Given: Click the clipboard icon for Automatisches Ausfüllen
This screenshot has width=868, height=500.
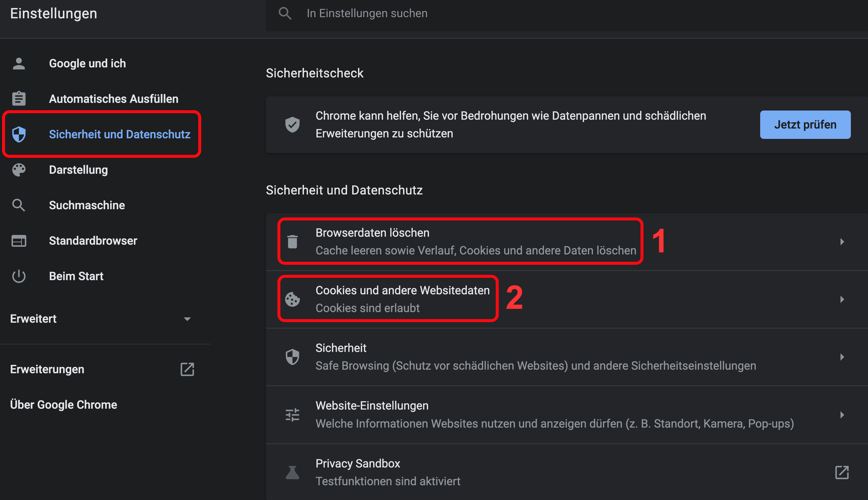Looking at the screenshot, I should 19,99.
